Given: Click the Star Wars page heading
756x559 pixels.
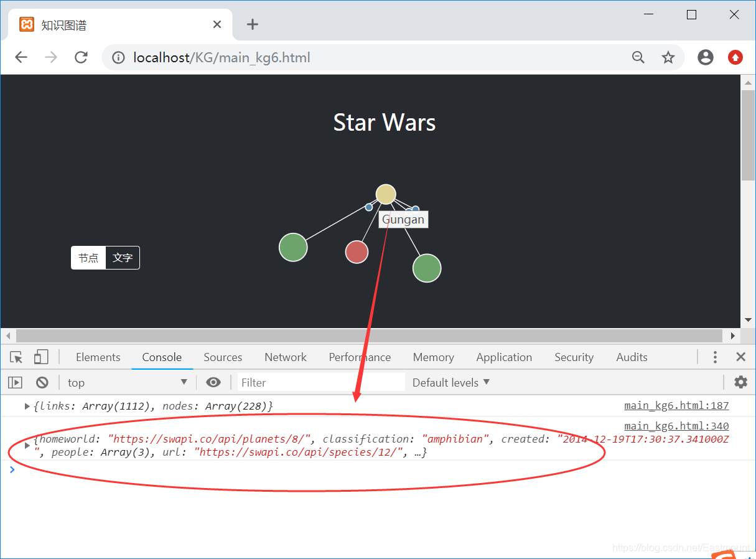Looking at the screenshot, I should [385, 122].
